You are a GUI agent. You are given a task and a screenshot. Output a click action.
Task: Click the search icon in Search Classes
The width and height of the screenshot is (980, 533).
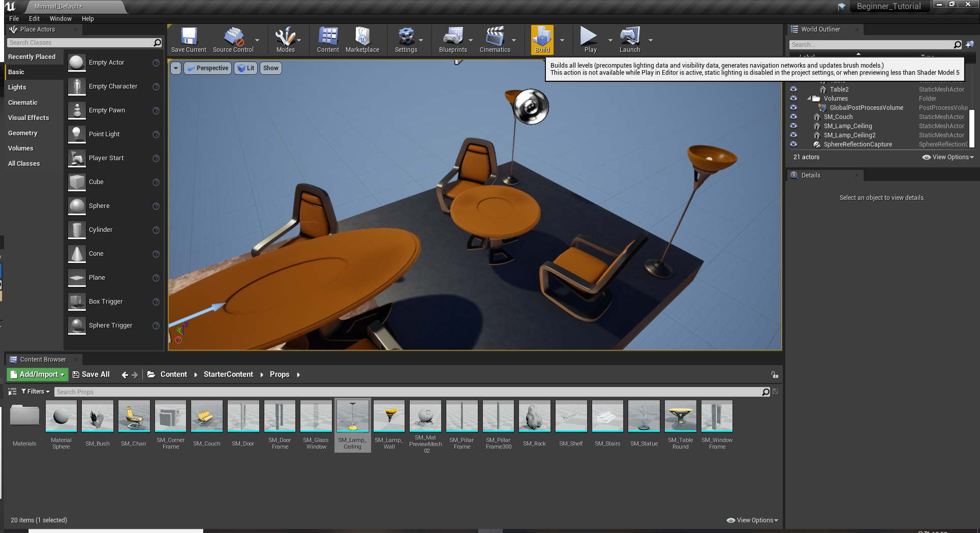coord(157,43)
